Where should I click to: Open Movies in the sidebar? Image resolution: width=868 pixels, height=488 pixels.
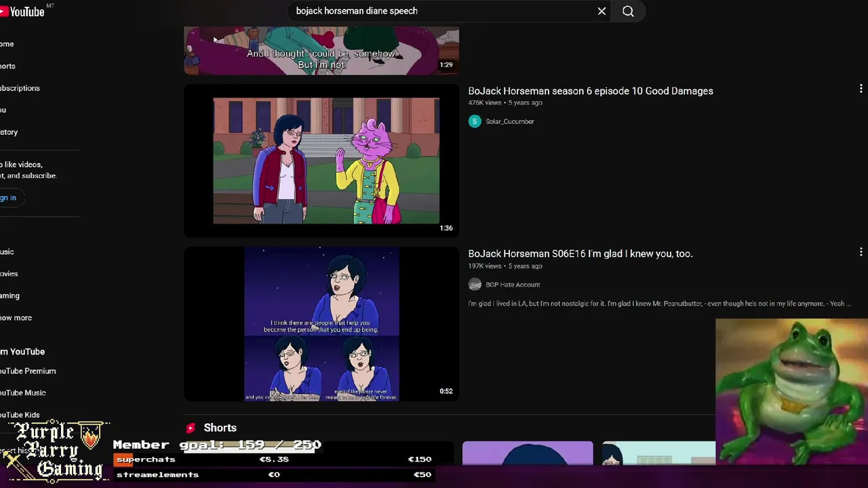pos(9,274)
